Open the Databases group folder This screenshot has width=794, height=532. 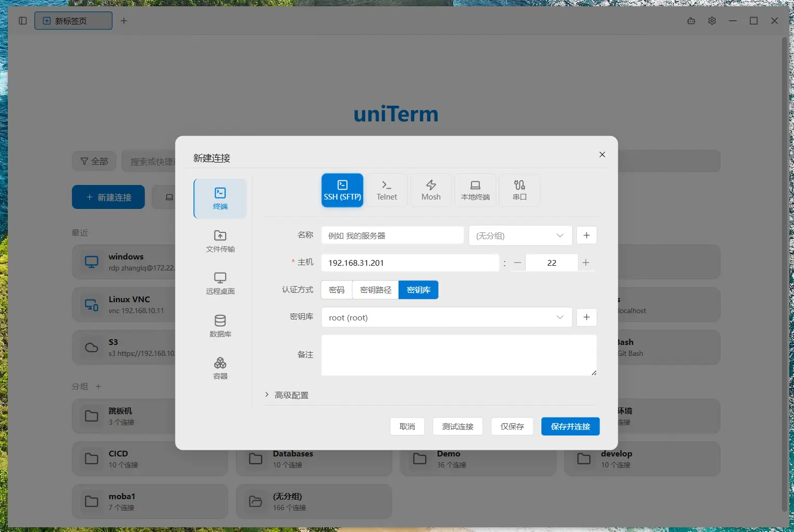tap(314, 463)
